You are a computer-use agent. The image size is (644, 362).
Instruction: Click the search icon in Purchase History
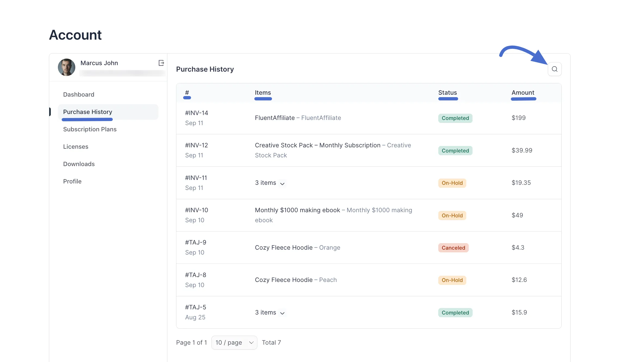(555, 69)
